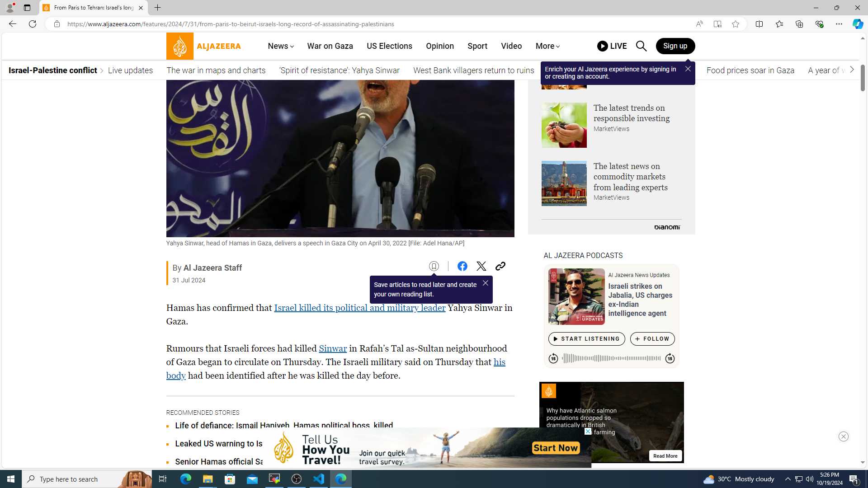Add this page to favorites
Viewport: 868px width, 488px height.
(736, 24)
